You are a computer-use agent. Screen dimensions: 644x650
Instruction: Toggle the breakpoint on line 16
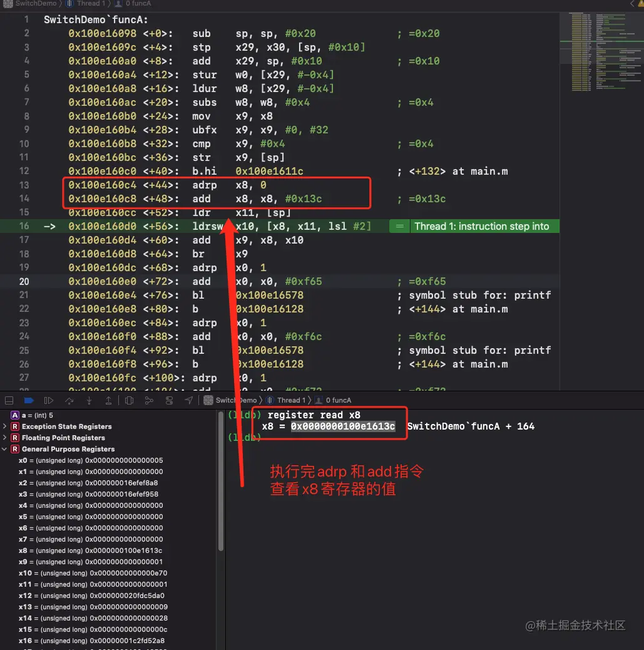click(x=24, y=226)
